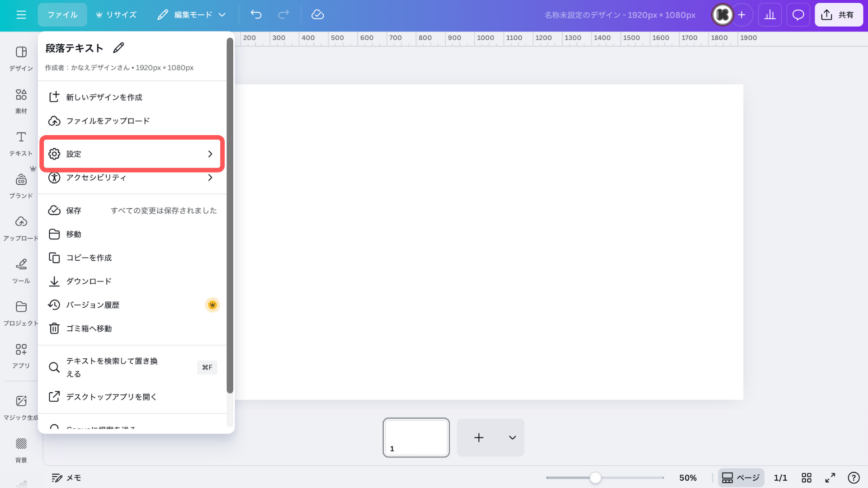
Task: Click すべての変更は保存されました status text
Action: (164, 211)
